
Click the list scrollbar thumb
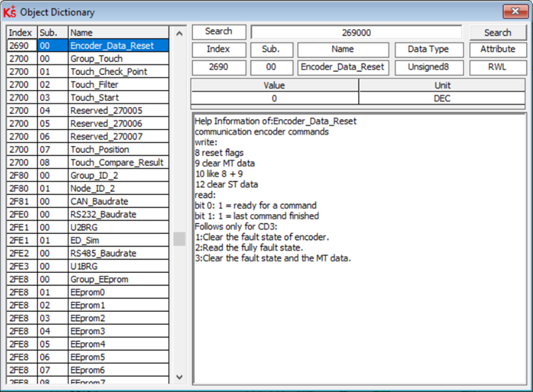click(179, 238)
